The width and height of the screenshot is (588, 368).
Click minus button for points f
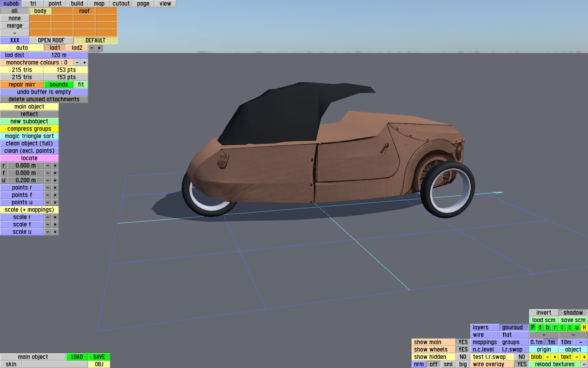(48, 195)
